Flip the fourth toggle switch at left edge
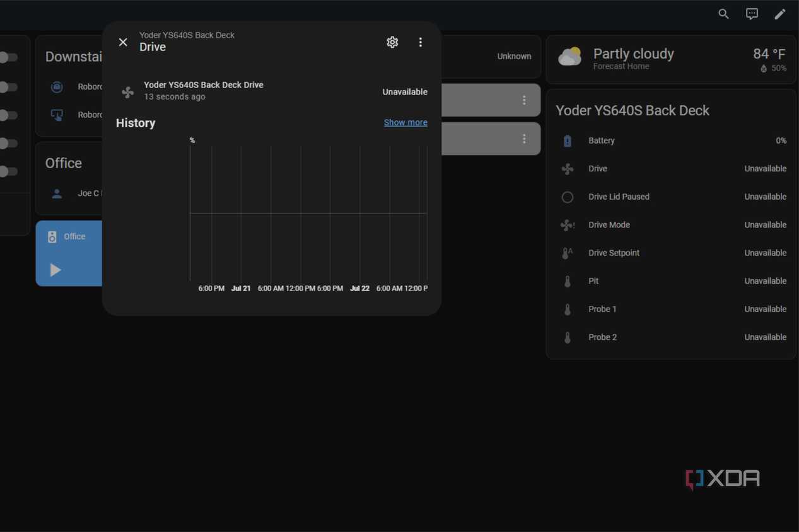 click(8, 143)
